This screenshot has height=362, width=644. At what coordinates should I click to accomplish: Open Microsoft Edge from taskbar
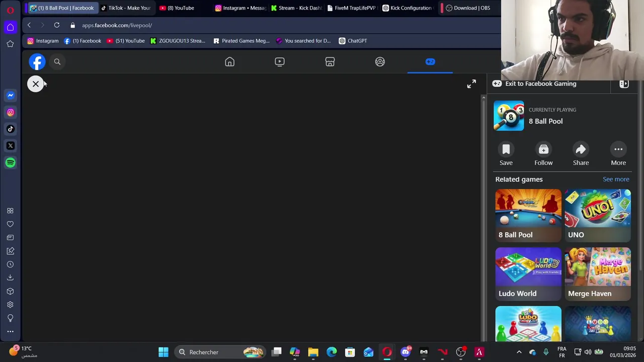(x=332, y=352)
